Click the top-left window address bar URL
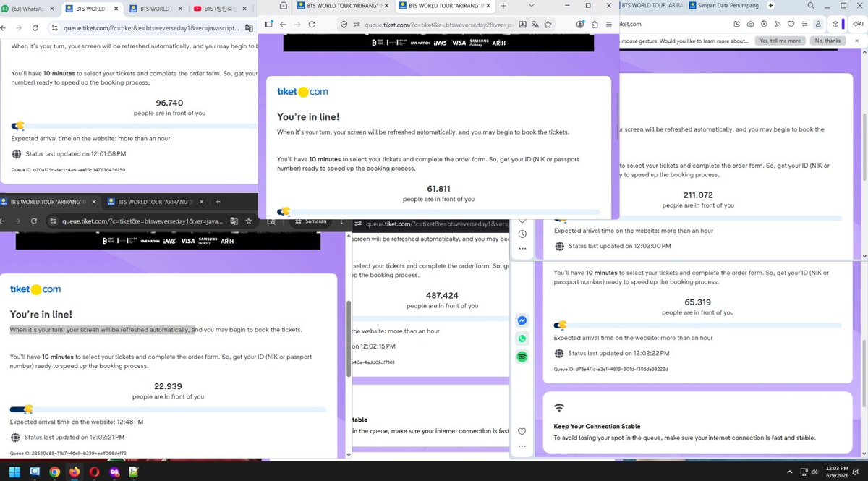Viewport: 868px width, 481px height. pos(152,27)
